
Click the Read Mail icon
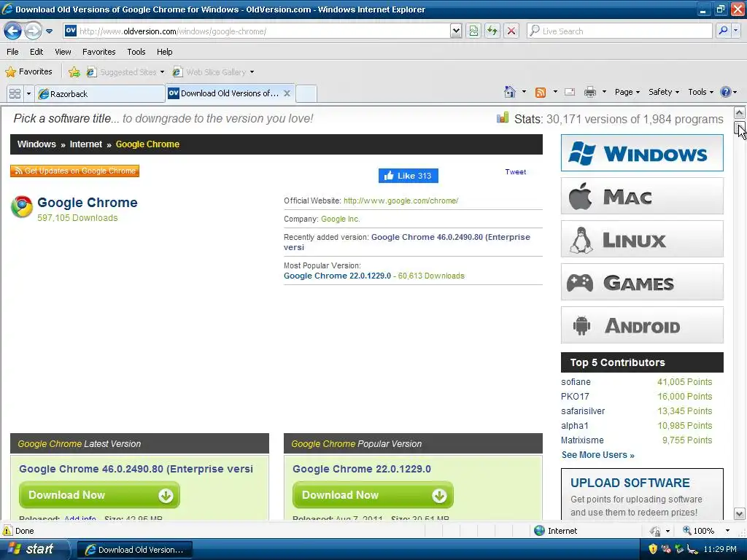[x=570, y=92]
